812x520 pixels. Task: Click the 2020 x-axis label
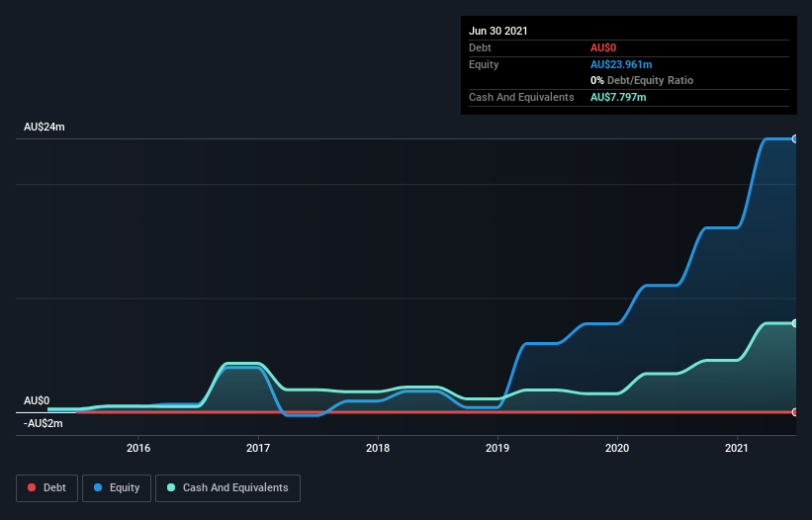coord(617,448)
